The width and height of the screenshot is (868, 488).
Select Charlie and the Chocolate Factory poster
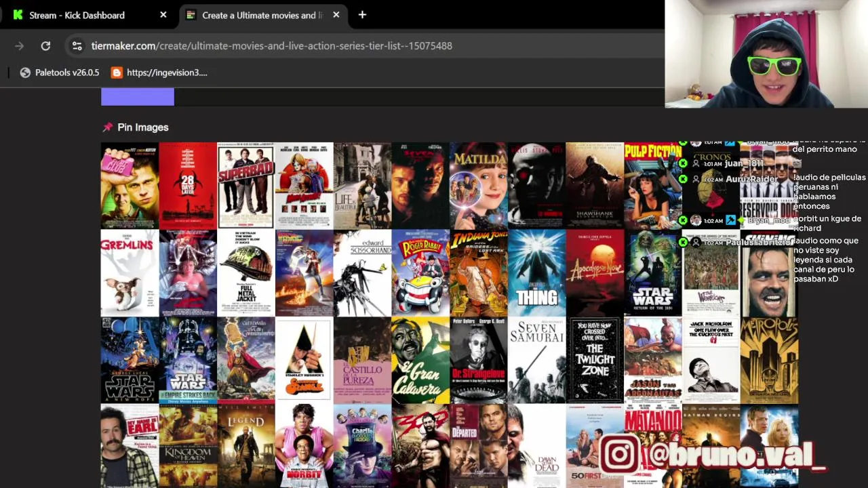pyautogui.click(x=362, y=446)
